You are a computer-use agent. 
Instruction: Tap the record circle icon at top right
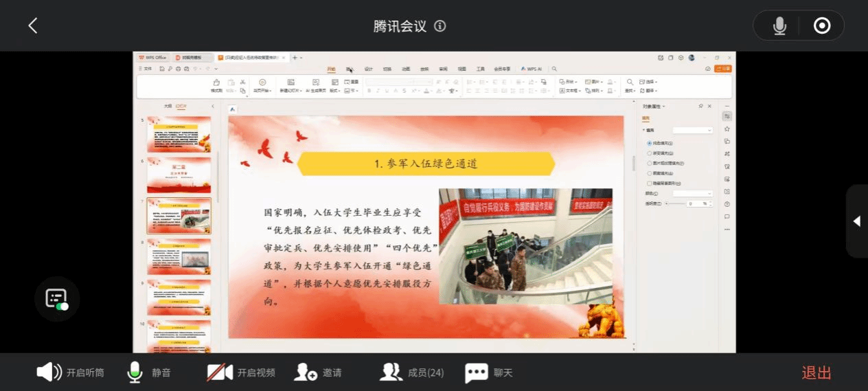pos(821,26)
